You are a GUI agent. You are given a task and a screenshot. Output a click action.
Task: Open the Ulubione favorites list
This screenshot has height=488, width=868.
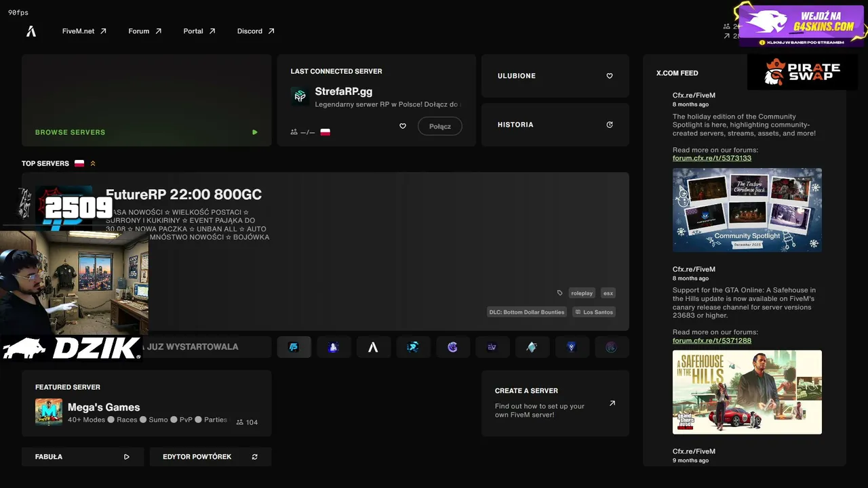[555, 76]
